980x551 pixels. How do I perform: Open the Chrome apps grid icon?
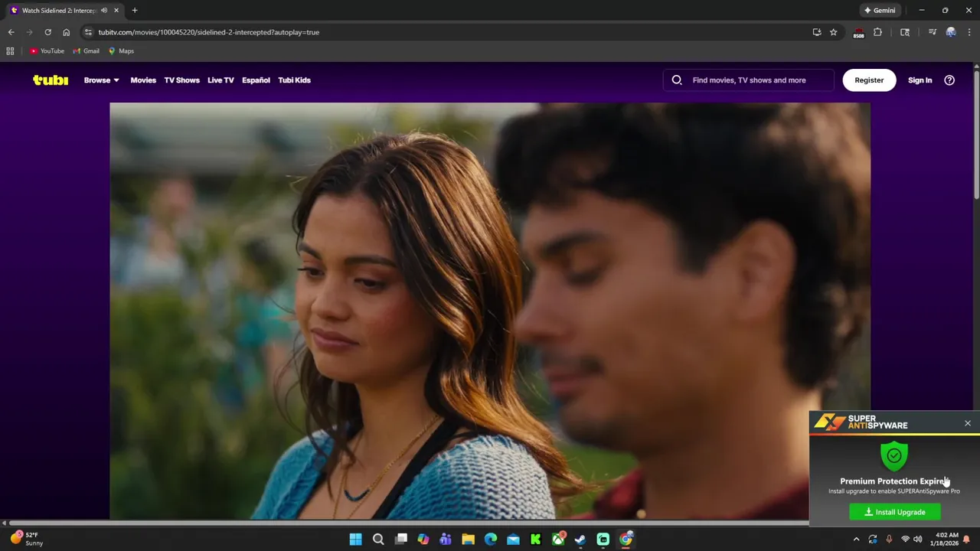click(10, 51)
